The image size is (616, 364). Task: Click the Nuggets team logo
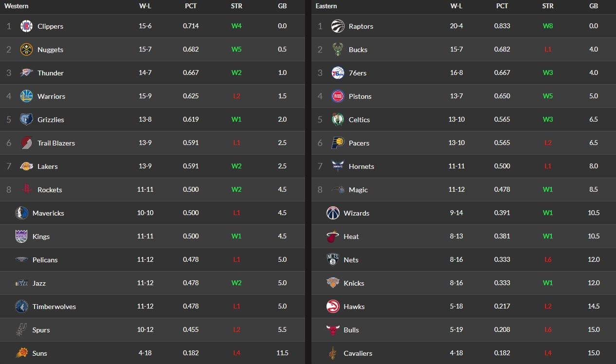pyautogui.click(x=26, y=50)
